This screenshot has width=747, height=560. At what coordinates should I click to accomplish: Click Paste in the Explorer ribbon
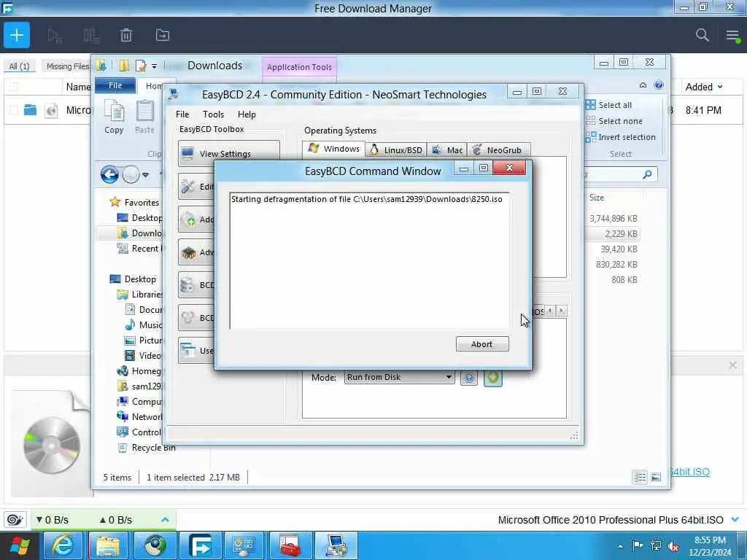pyautogui.click(x=145, y=117)
